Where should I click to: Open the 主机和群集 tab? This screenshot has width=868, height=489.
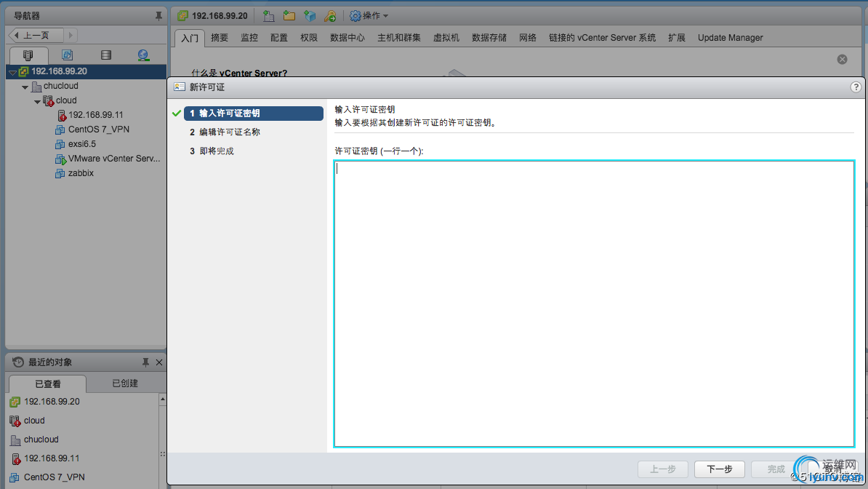pyautogui.click(x=398, y=38)
